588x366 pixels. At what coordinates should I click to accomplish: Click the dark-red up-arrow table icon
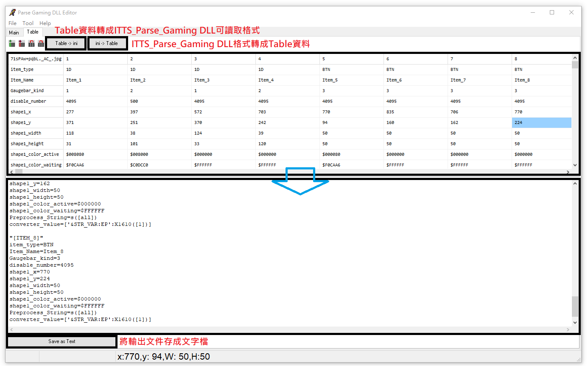[x=22, y=43]
